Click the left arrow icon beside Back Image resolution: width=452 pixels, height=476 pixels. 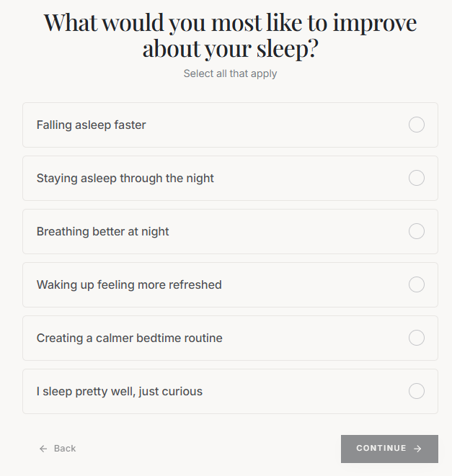[43, 449]
